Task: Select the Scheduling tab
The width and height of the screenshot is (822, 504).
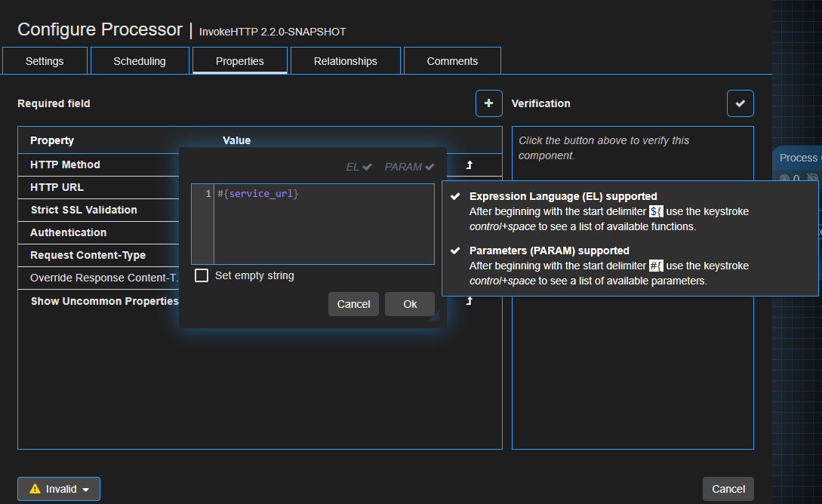Action: (x=140, y=60)
